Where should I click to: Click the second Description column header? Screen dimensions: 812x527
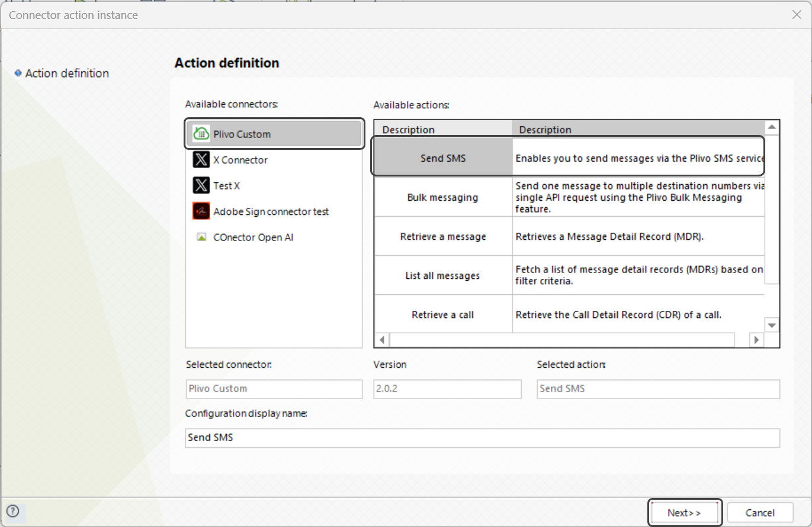point(638,130)
